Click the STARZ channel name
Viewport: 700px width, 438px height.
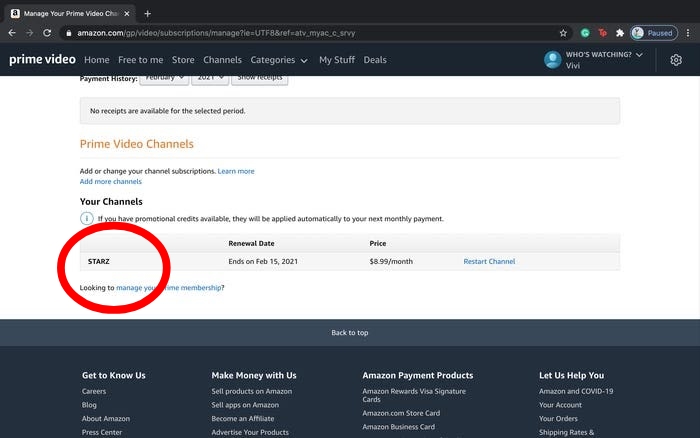click(99, 262)
